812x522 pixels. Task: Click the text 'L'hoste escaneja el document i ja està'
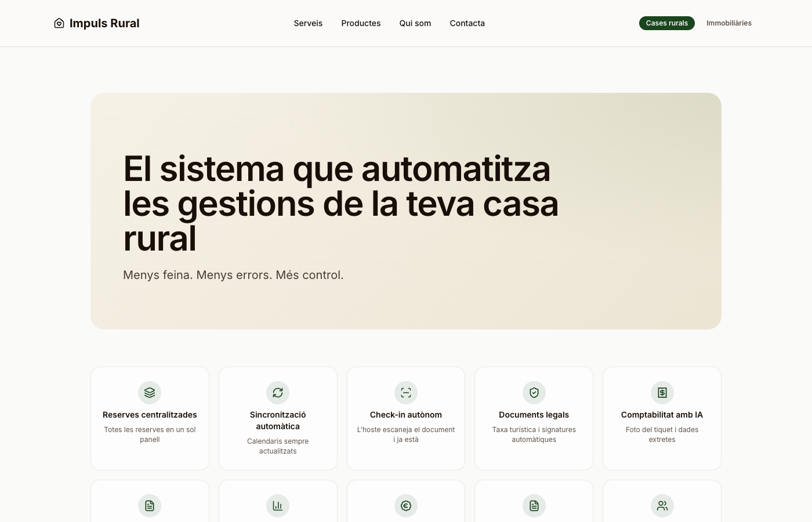click(406, 434)
